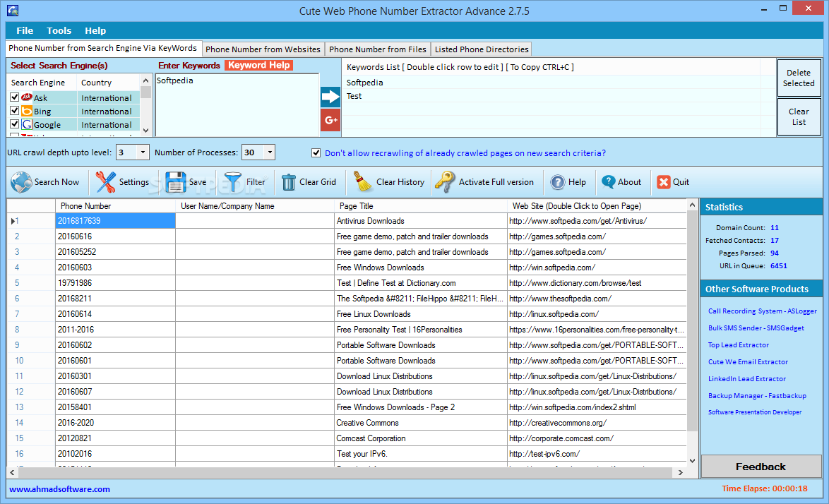This screenshot has width=829, height=504.
Task: Uncheck the Ask search engine checkbox
Action: (x=14, y=97)
